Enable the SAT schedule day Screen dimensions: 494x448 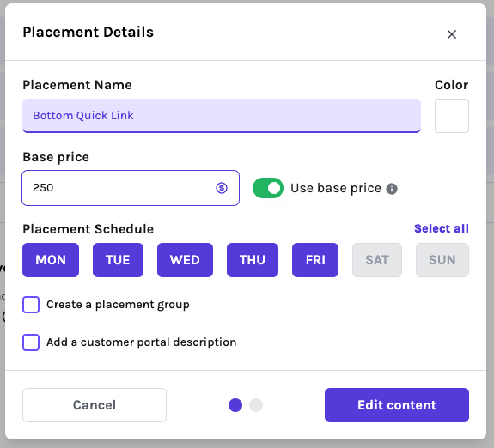[x=377, y=260]
